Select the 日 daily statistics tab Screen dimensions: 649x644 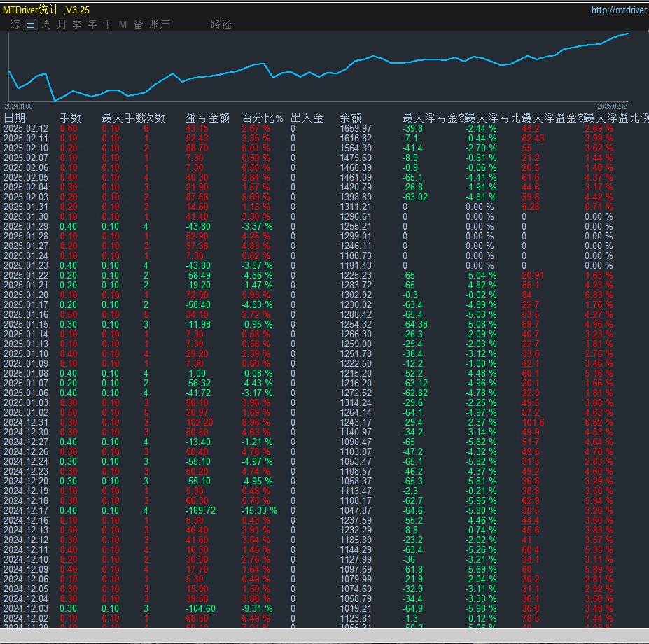coord(30,24)
